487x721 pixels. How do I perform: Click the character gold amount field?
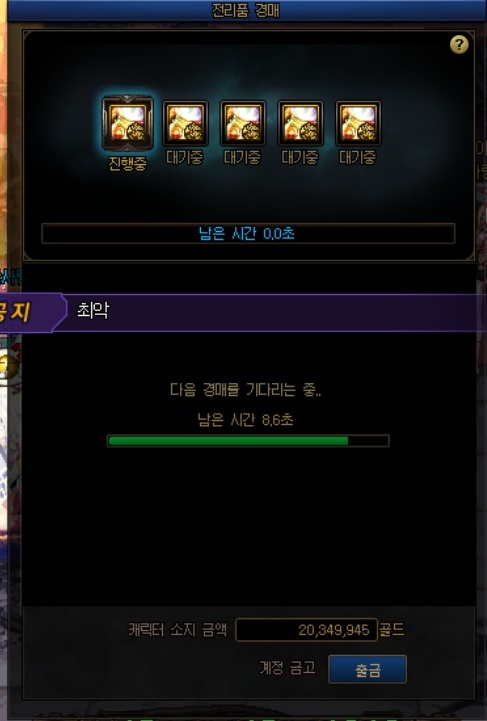point(306,629)
